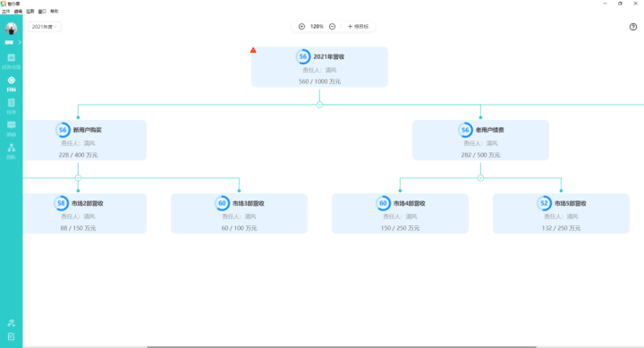The width and height of the screenshot is (644, 348).
Task: Collapse children under 新用户购买 node
Action: (x=78, y=178)
